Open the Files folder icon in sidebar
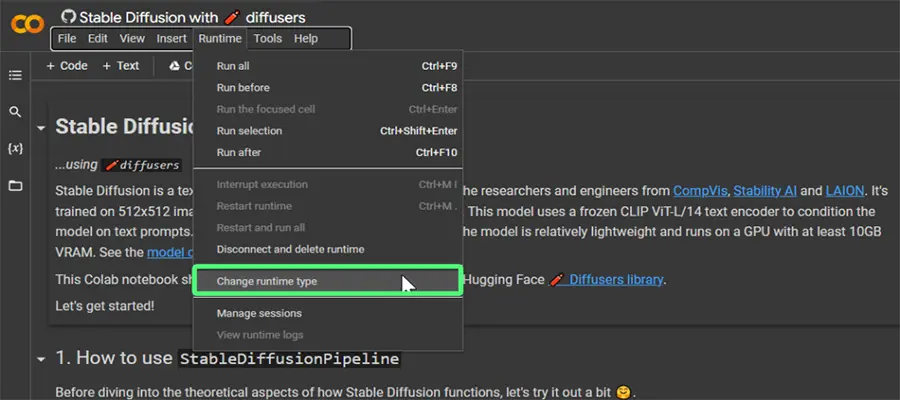This screenshot has height=400, width=900. [15, 186]
